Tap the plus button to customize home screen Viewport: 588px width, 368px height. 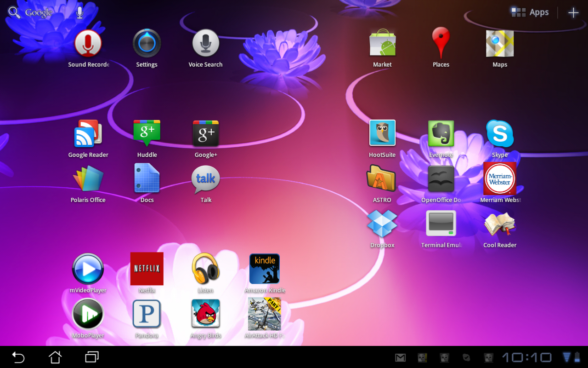pyautogui.click(x=573, y=13)
